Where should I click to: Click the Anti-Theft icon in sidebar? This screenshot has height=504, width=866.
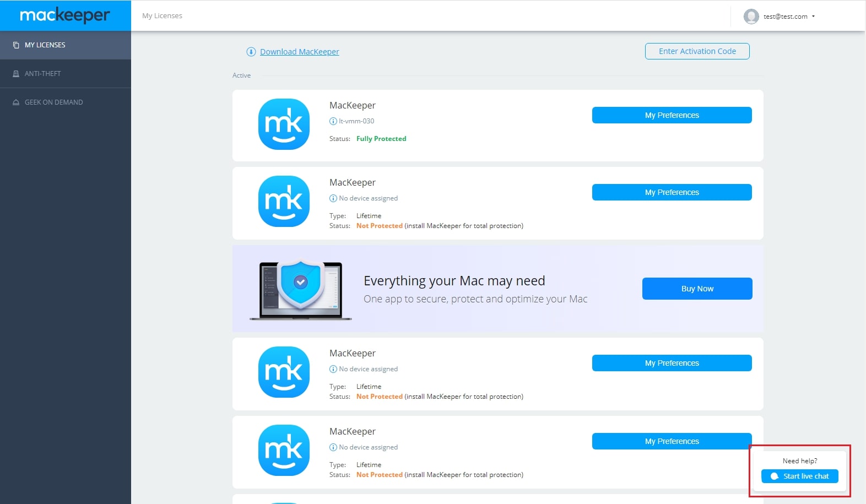coord(16,74)
